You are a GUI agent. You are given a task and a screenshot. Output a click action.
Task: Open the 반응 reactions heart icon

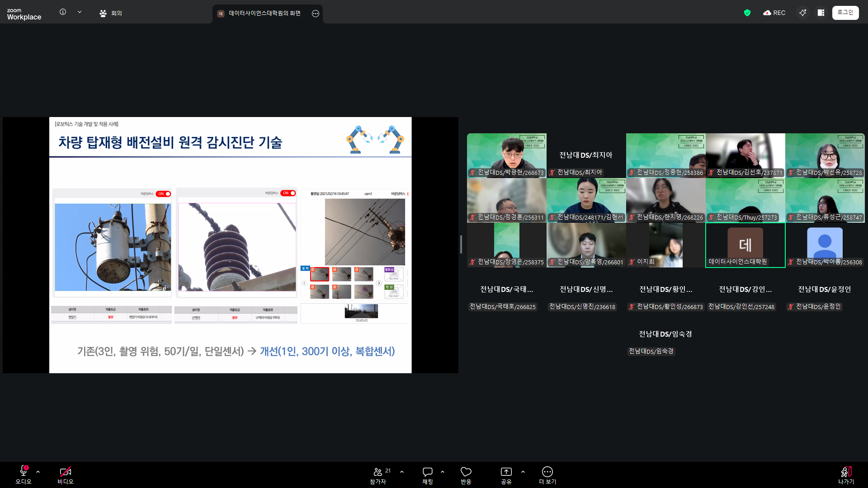[466, 472]
